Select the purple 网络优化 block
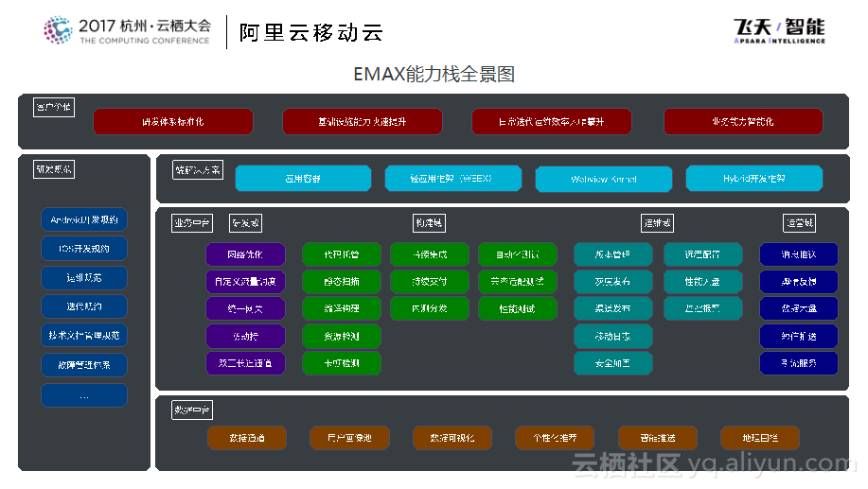Viewport: 868px width, 489px height. click(x=246, y=254)
